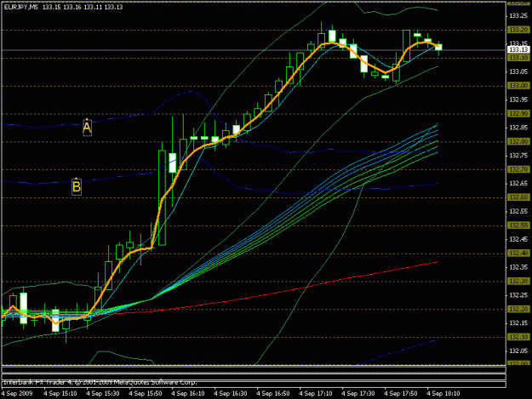Click the '4 Sep 17:30' time label
This screenshot has width=532, height=399.
[x=358, y=394]
